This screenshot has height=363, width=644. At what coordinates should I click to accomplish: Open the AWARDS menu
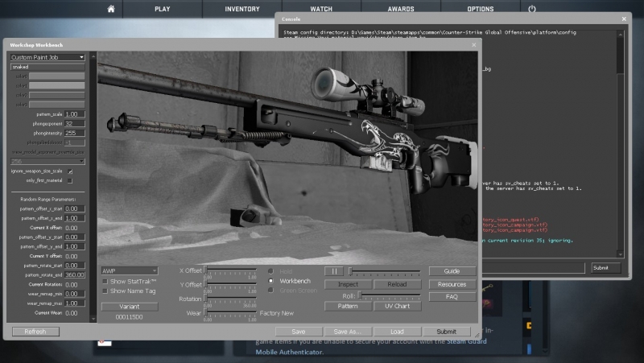(x=401, y=9)
